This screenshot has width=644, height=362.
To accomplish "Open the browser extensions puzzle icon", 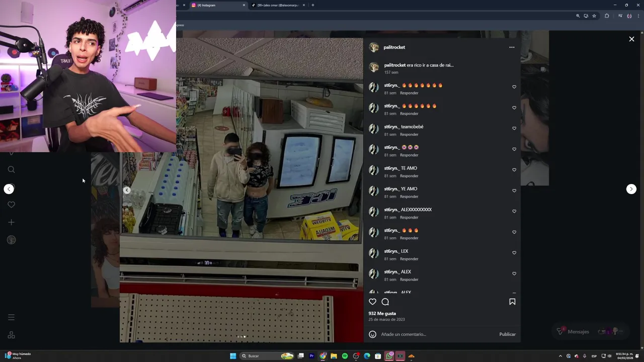I will 607,16.
